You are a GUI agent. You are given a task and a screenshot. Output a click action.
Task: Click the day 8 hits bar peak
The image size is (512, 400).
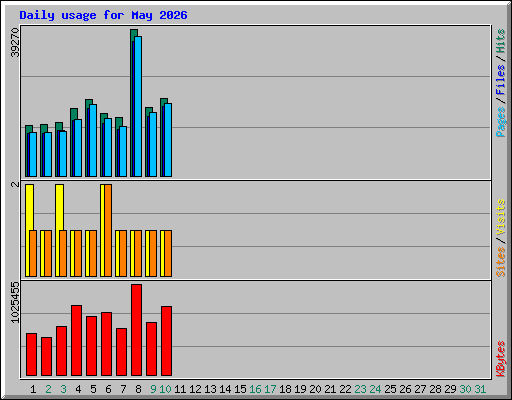pyautogui.click(x=134, y=33)
